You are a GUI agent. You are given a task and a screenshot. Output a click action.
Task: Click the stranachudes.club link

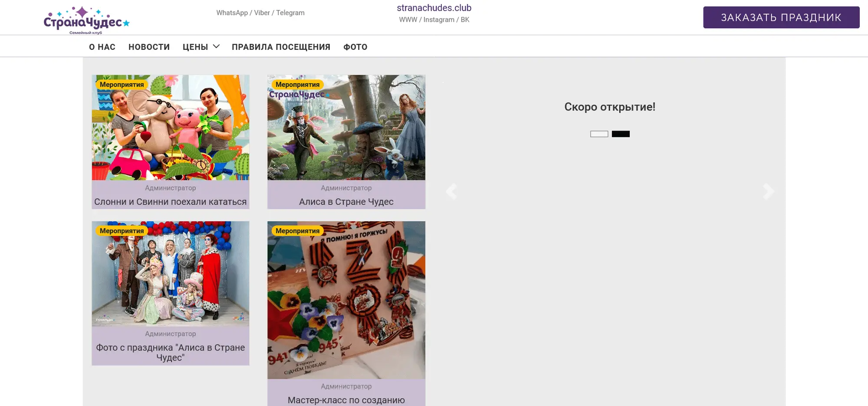[434, 8]
